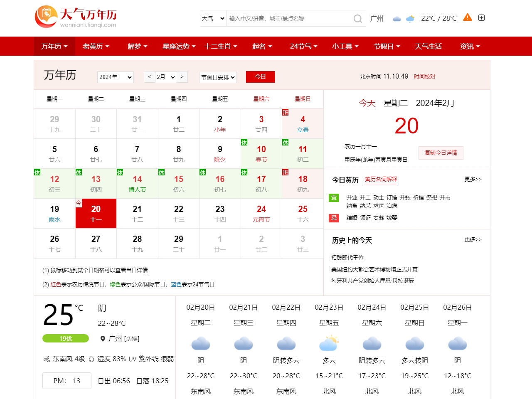Click the location pin icon beside 广州
The image size is (532, 399).
pos(103,339)
